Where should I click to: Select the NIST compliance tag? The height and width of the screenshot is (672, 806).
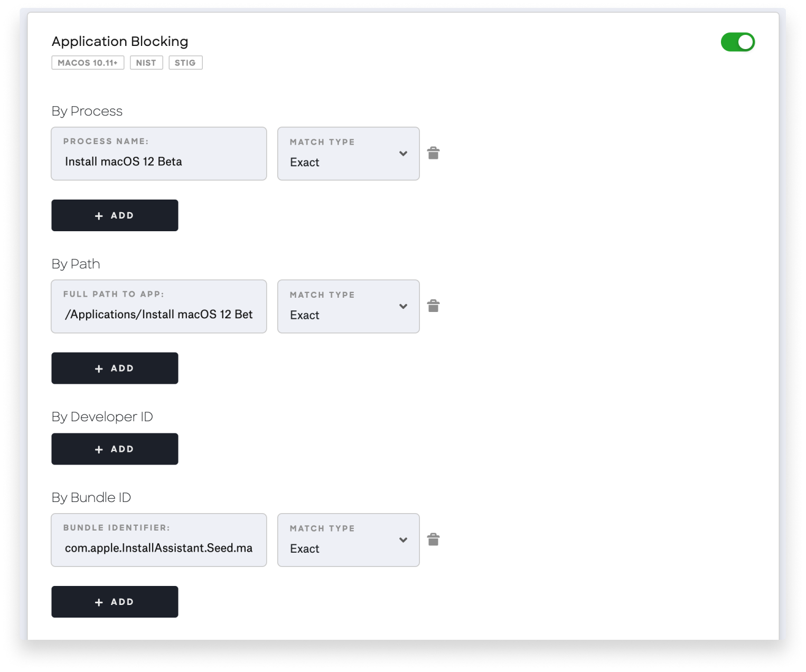(146, 62)
